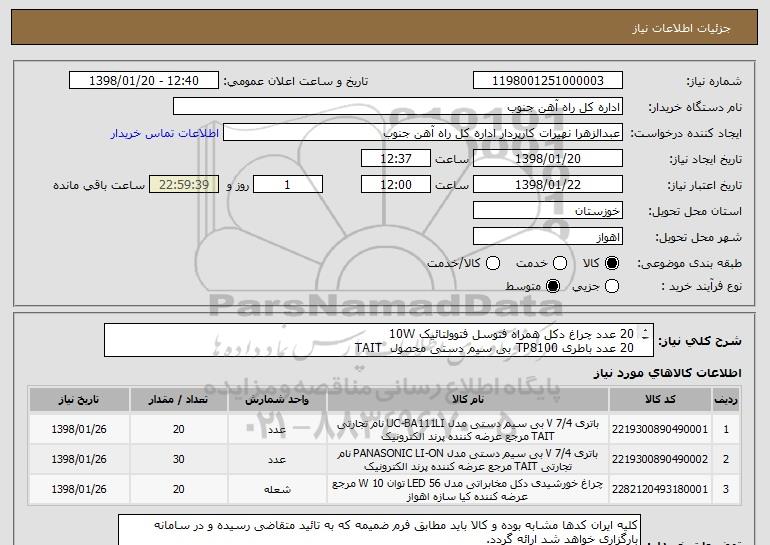
Task: Click the تاریخ نیاز column header
Action: point(79,400)
